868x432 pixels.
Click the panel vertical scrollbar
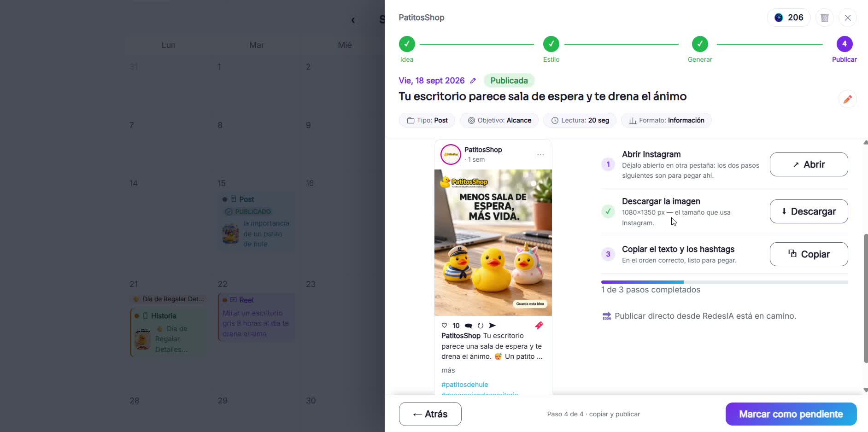pyautogui.click(x=865, y=298)
